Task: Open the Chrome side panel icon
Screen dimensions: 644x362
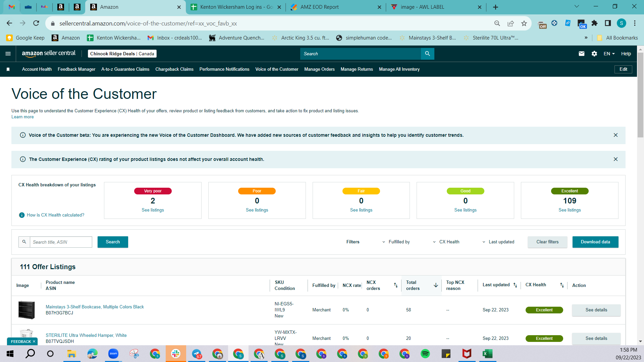Action: 608,23
